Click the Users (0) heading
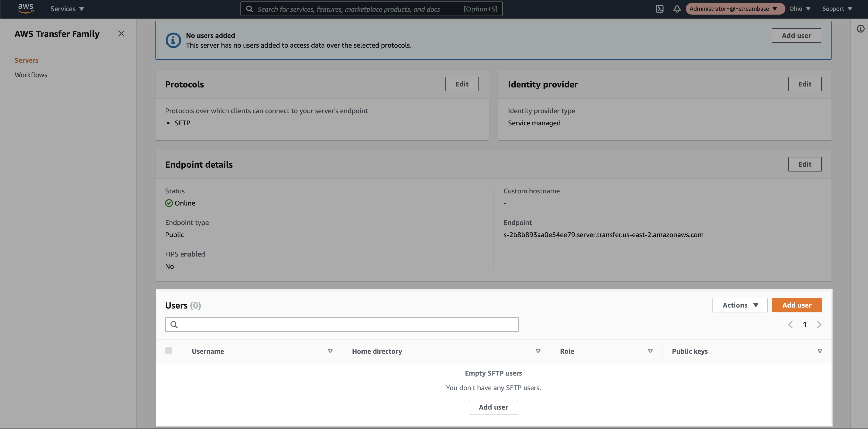 point(183,305)
